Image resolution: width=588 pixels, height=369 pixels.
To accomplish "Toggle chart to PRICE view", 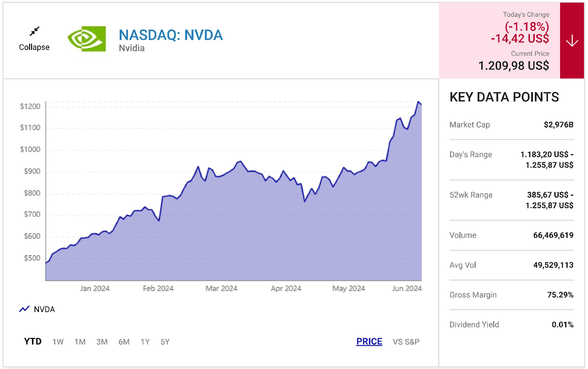I will coord(369,341).
